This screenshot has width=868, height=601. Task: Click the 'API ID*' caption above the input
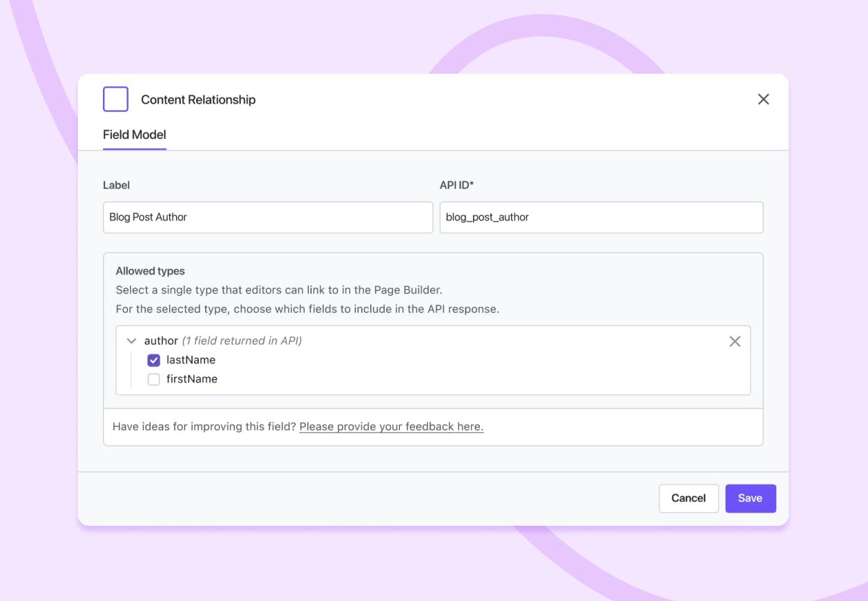click(x=456, y=185)
